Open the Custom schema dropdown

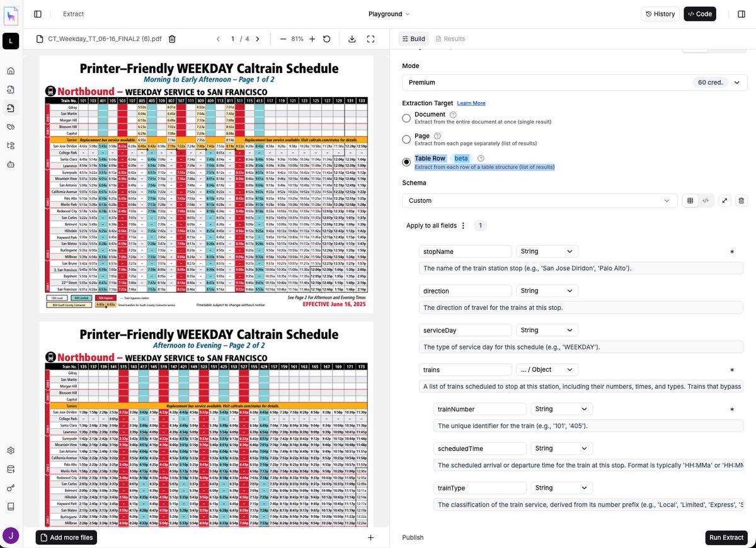point(539,200)
